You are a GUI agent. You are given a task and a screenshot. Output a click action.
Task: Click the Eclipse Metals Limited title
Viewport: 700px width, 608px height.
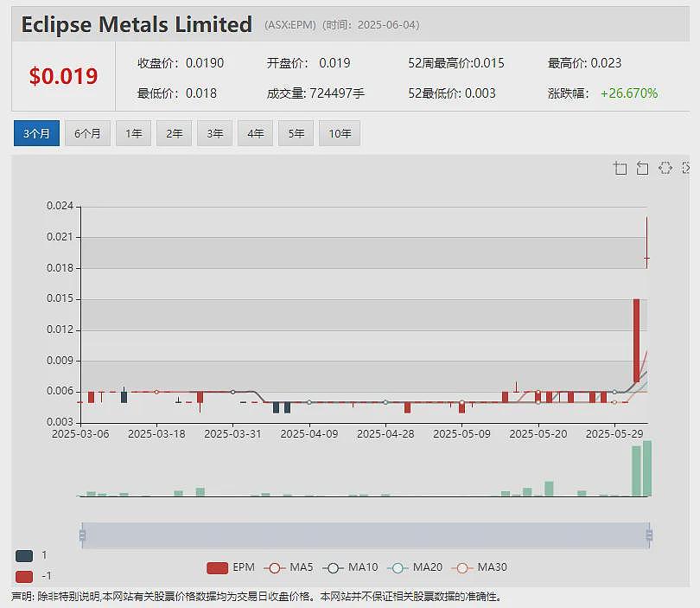click(137, 24)
